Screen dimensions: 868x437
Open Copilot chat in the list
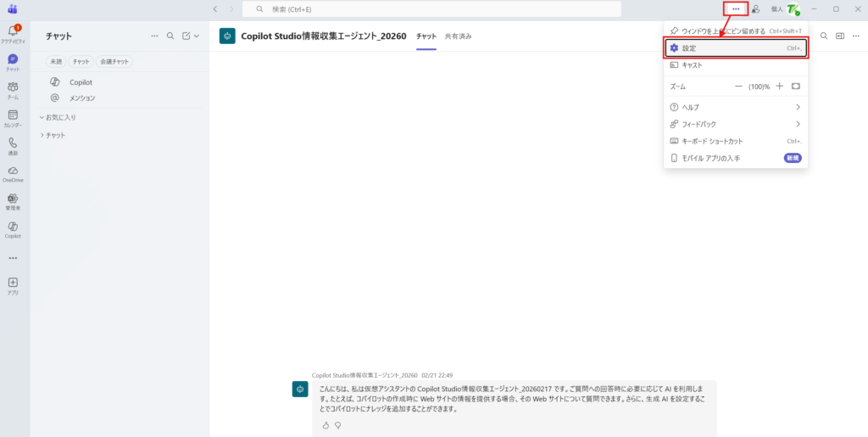[x=81, y=82]
